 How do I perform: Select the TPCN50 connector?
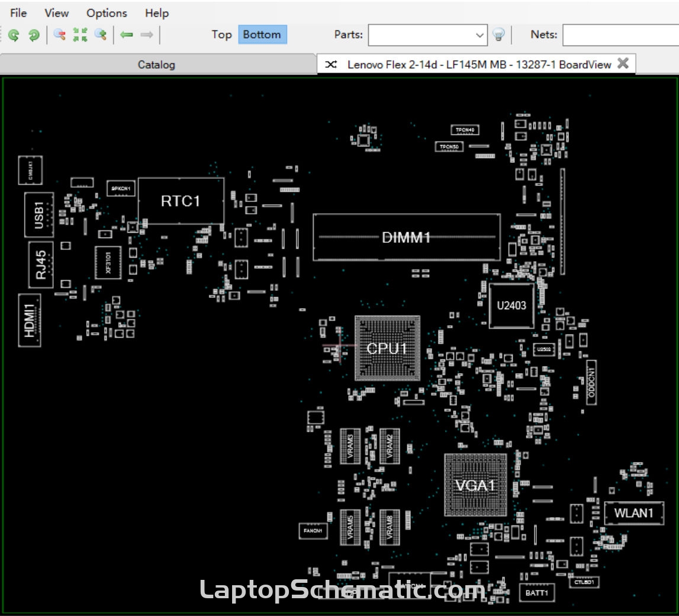click(x=449, y=147)
